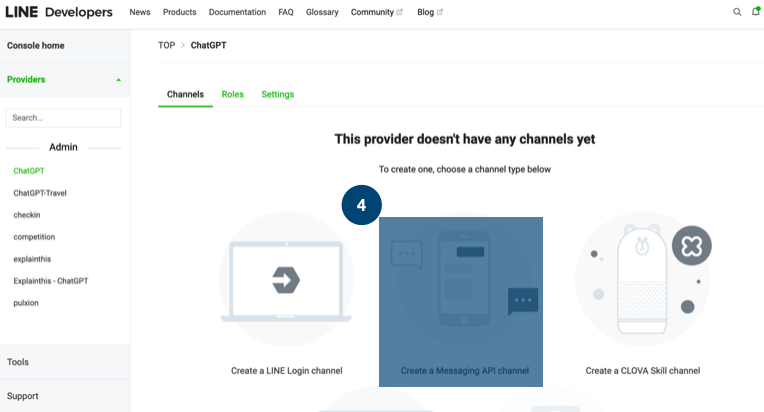The width and height of the screenshot is (764, 412).
Task: Focus the provider Search field
Action: (63, 118)
